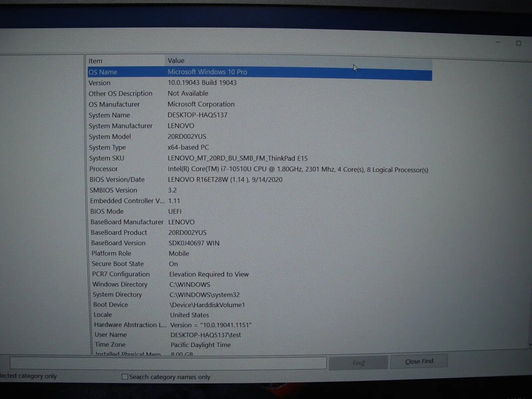
Task: Select the OS Name row
Action: (x=260, y=72)
